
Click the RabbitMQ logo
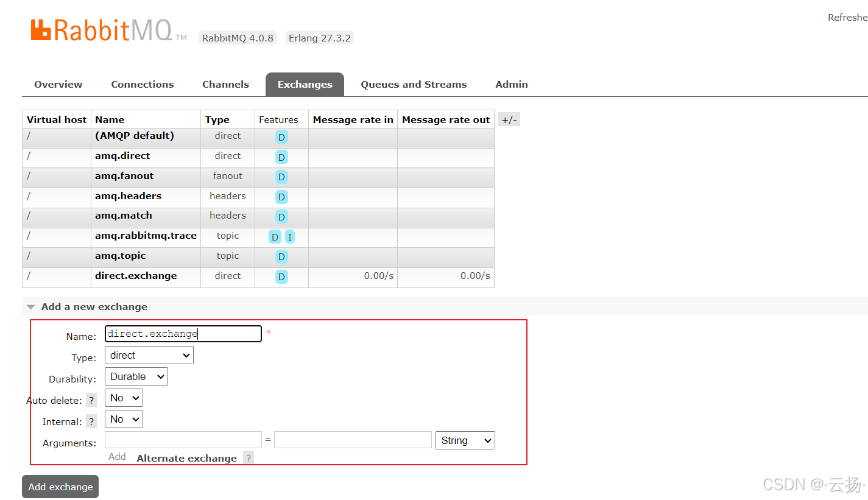point(108,30)
